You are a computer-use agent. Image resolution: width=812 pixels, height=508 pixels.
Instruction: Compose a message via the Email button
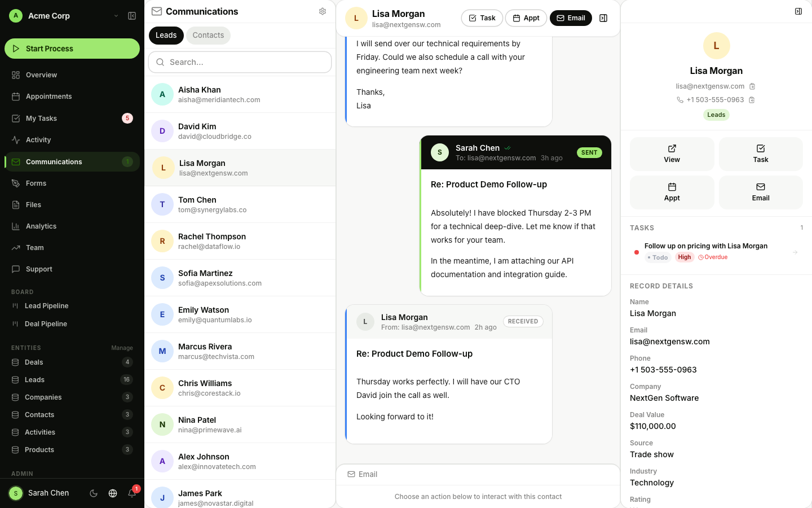pyautogui.click(x=571, y=17)
